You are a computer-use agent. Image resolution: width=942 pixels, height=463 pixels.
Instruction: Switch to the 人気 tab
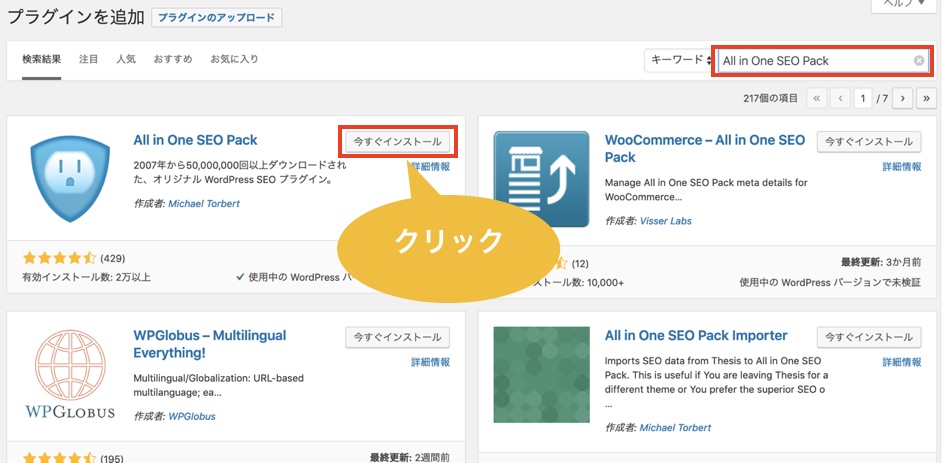coord(126,59)
